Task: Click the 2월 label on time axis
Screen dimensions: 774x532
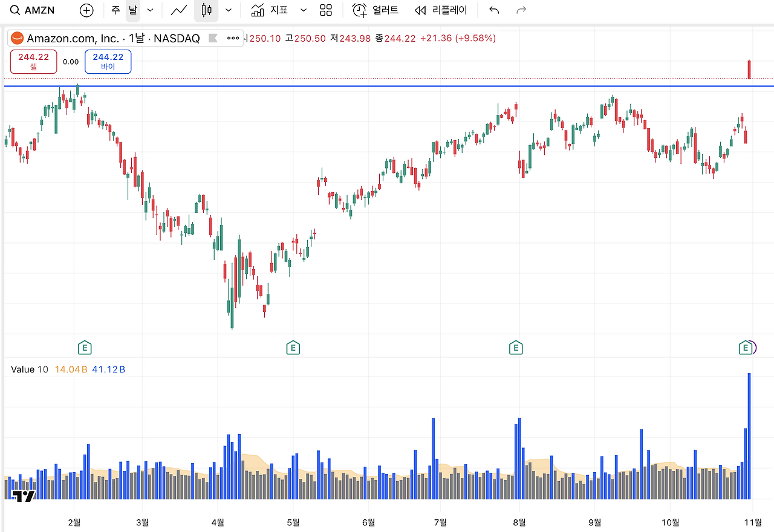Action: tap(74, 522)
